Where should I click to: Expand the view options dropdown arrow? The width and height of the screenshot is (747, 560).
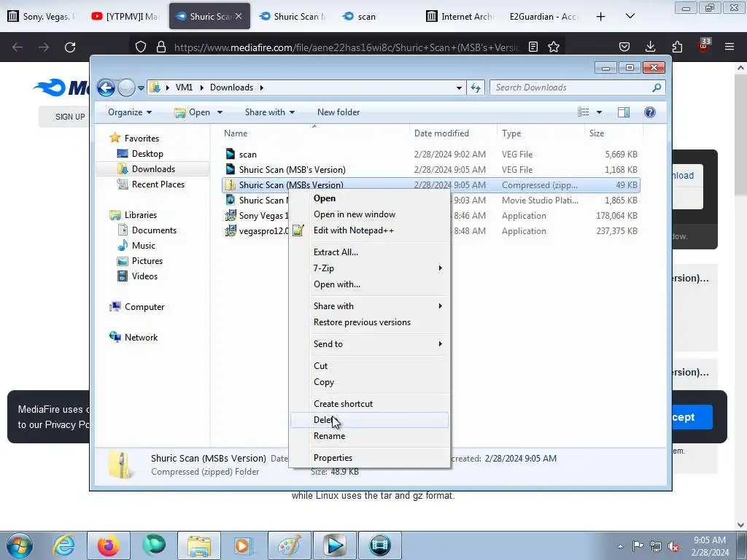[599, 112]
